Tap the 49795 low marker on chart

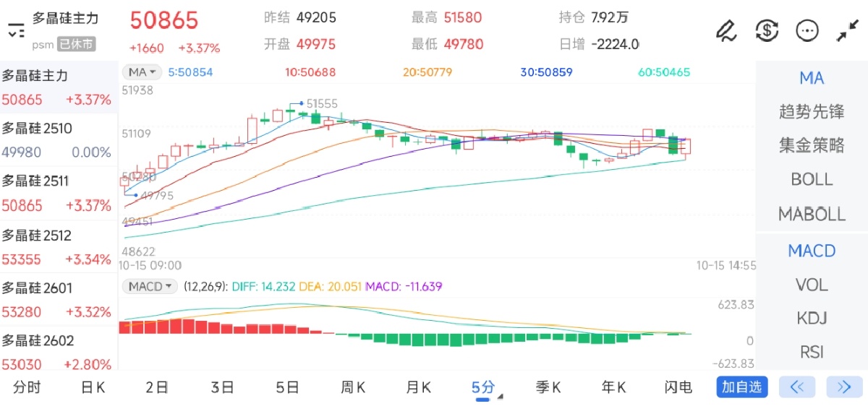157,195
